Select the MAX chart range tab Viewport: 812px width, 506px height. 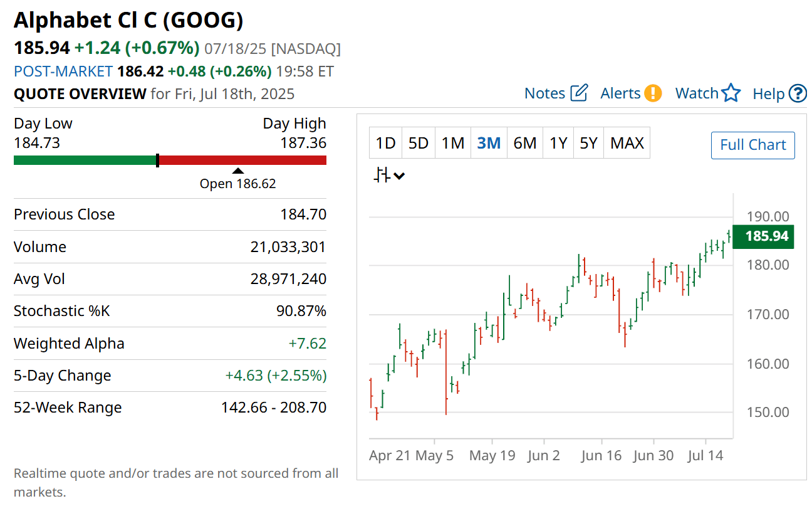[627, 143]
